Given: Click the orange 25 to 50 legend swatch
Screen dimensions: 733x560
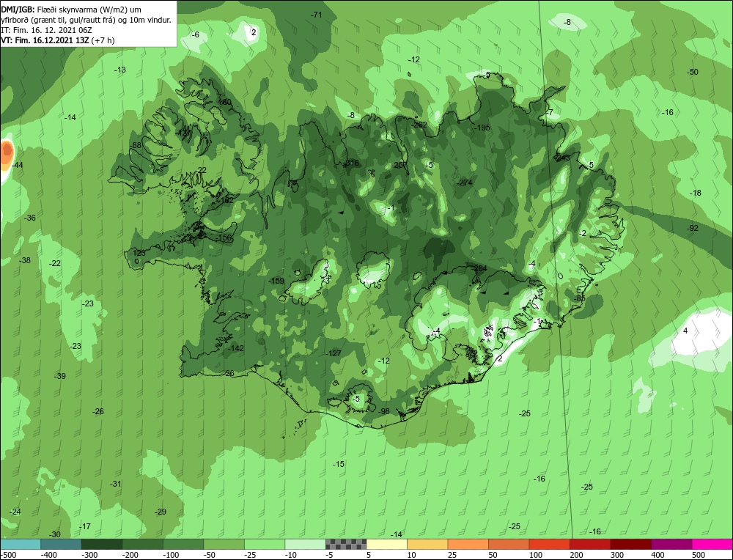Looking at the screenshot, I should click(x=468, y=544).
